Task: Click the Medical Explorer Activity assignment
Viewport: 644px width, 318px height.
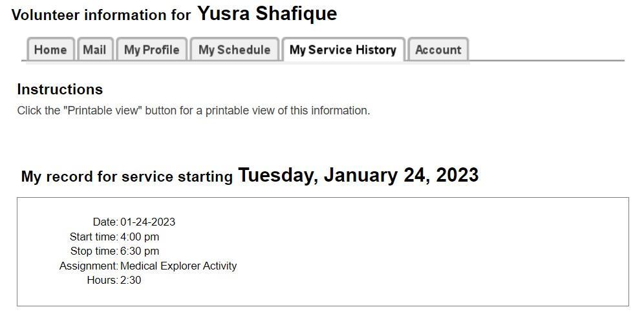Action: pyautogui.click(x=178, y=266)
